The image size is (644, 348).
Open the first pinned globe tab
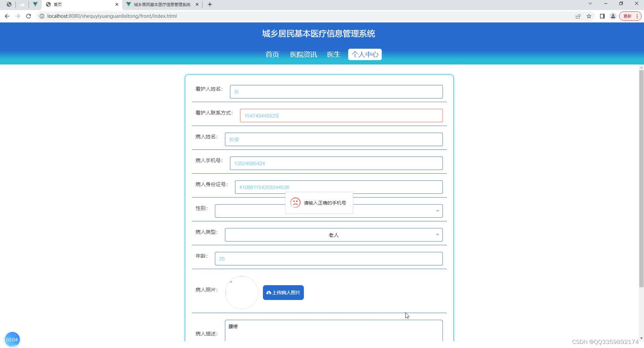(9, 4)
